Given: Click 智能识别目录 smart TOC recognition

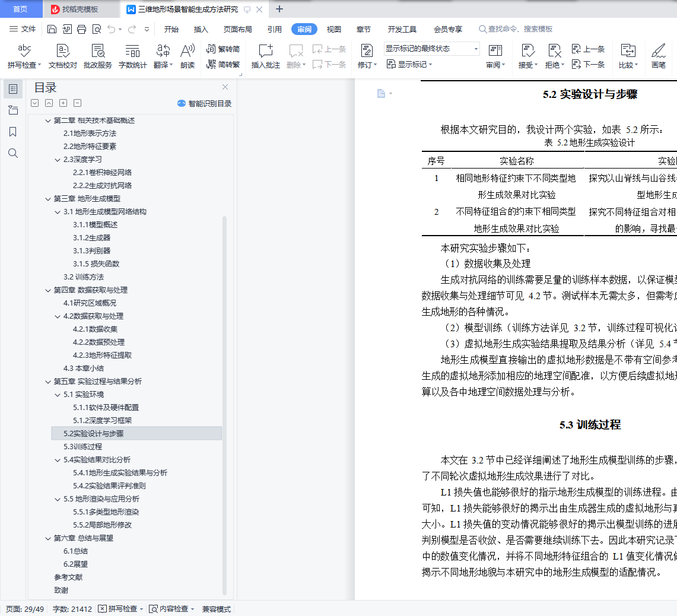Looking at the screenshot, I should tap(204, 103).
